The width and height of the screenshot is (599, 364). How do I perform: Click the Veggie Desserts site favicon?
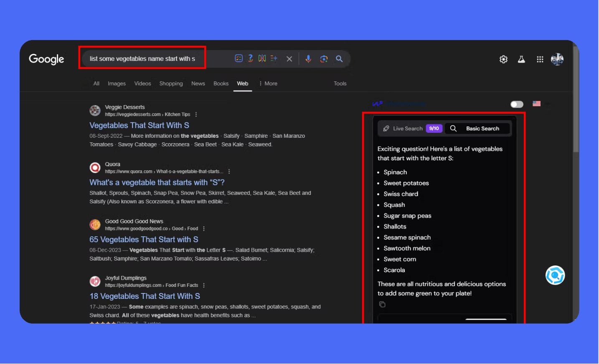tap(95, 111)
